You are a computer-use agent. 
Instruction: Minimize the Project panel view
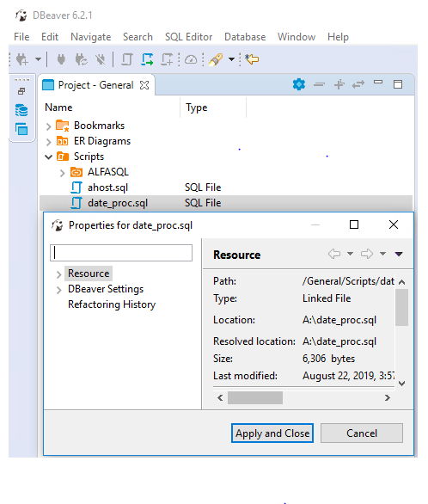[x=378, y=83]
